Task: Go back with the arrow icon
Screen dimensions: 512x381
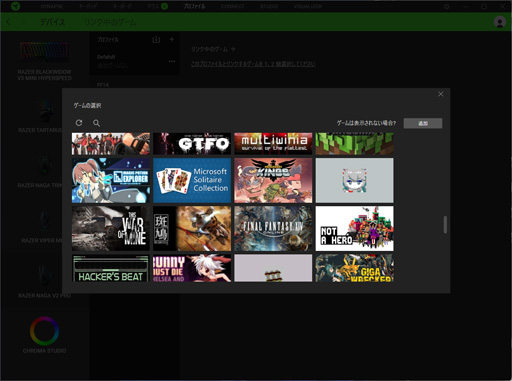Action: [x=9, y=22]
